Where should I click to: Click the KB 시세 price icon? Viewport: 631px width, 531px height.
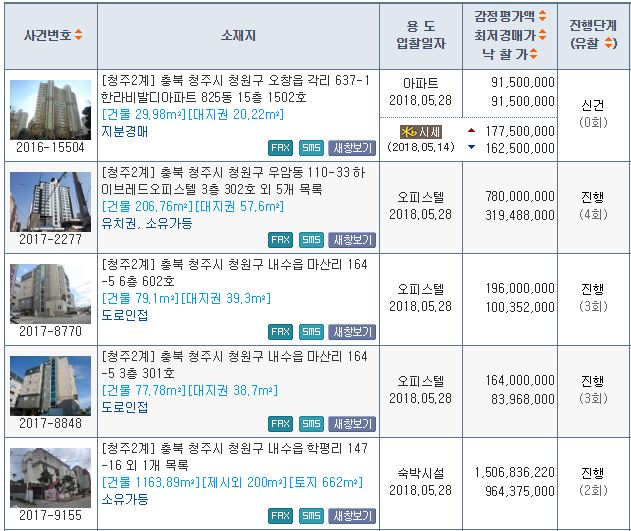(418, 131)
